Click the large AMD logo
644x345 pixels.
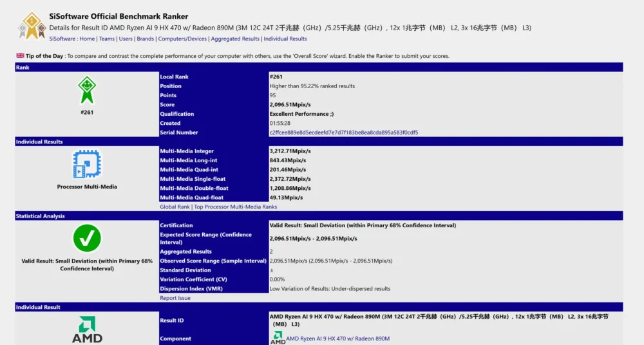pos(87,330)
